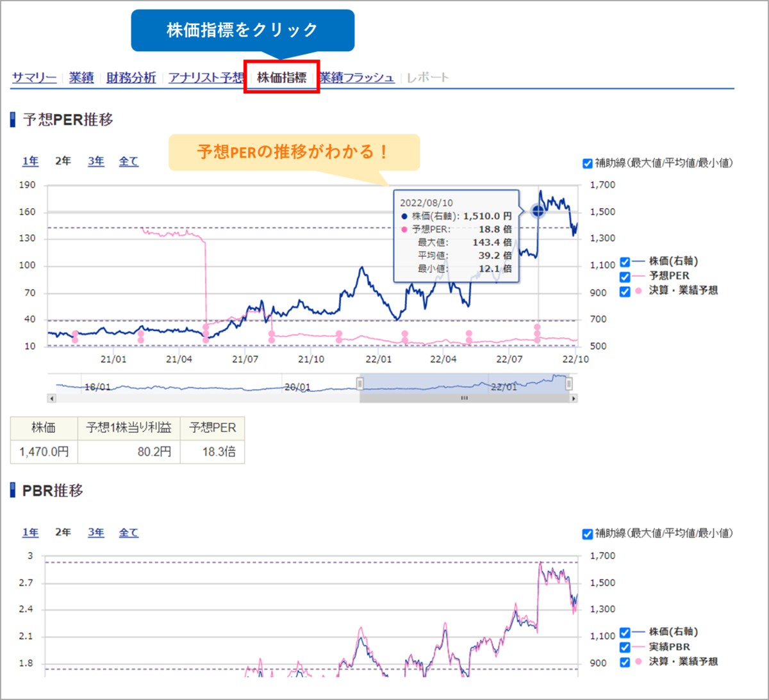Image resolution: width=769 pixels, height=700 pixels.
Task: Select 3年 range for the PER chart
Action: pyautogui.click(x=95, y=161)
